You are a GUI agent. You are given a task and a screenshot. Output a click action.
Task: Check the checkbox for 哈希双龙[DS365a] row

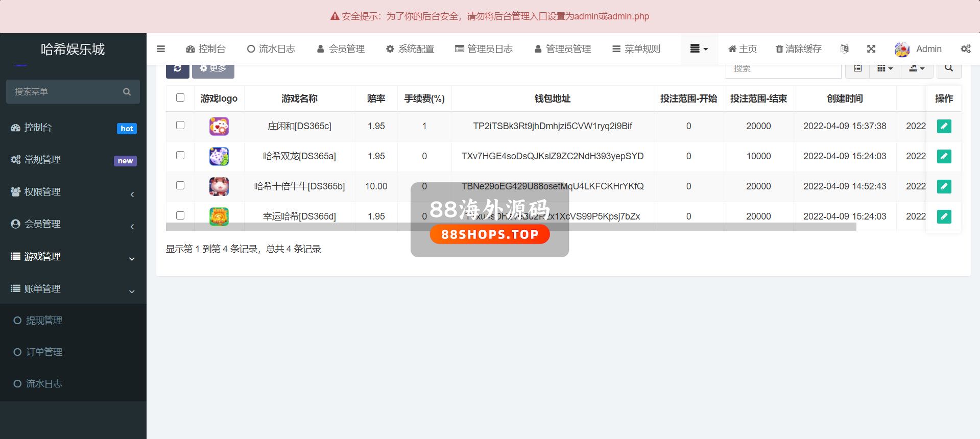[x=180, y=155]
